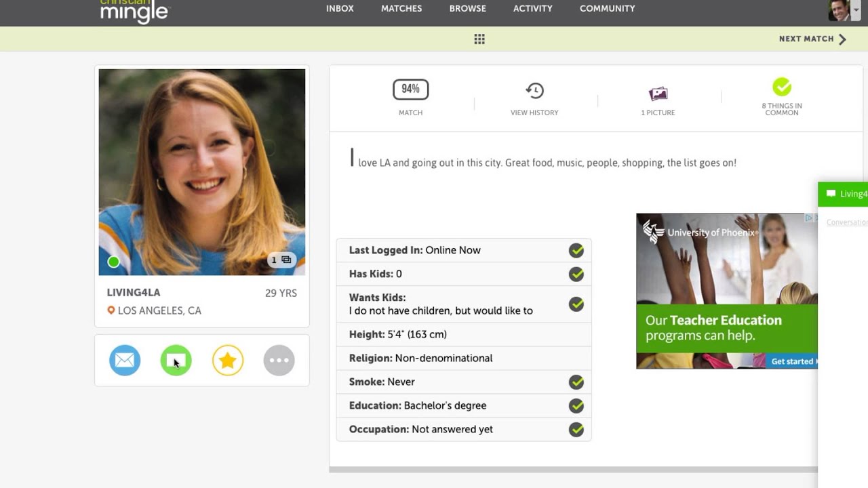The width and height of the screenshot is (868, 488).
Task: Toggle the checkmark beside Smoke: Never
Action: point(576,382)
